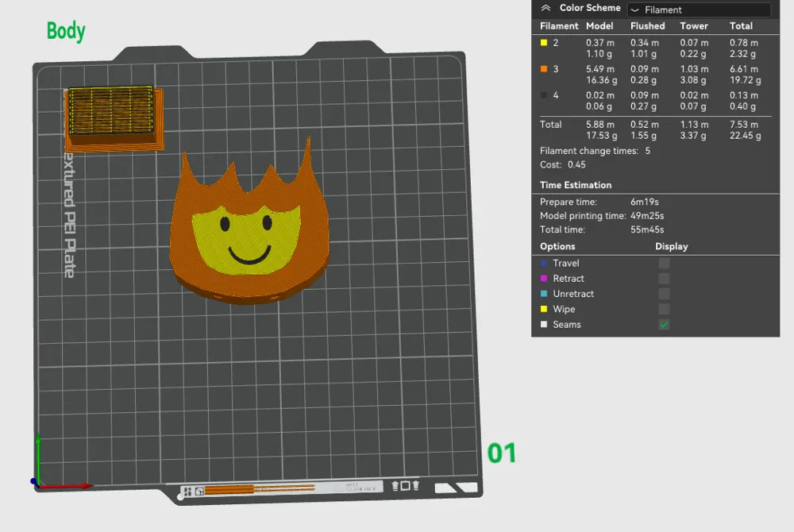This screenshot has height=532, width=794.
Task: Click the Flushed column header
Action: 647,26
